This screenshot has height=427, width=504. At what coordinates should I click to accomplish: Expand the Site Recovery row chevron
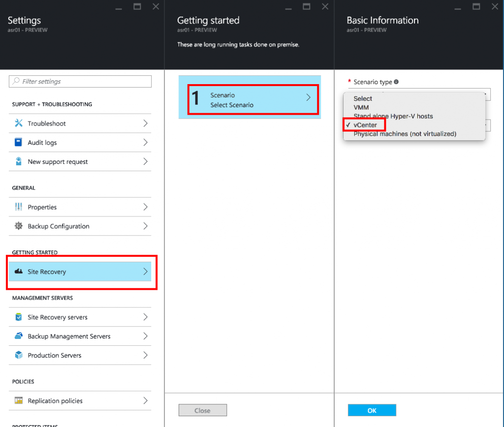click(x=145, y=272)
